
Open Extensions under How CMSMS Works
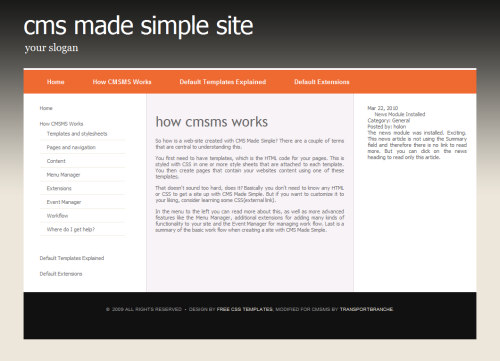[59, 188]
